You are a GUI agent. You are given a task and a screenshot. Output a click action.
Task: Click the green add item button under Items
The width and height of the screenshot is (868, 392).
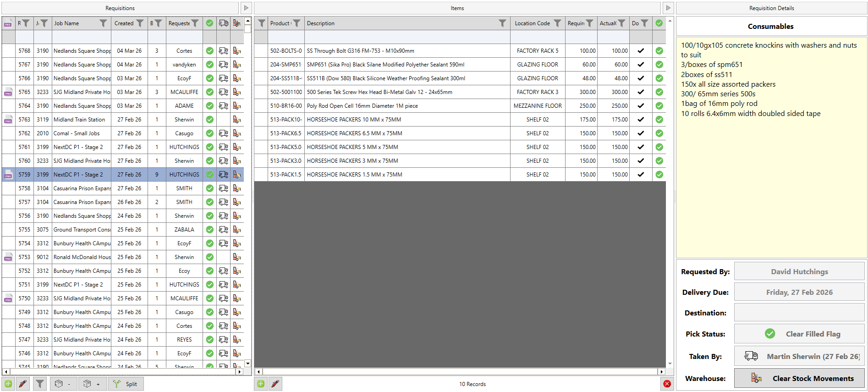[x=261, y=384]
